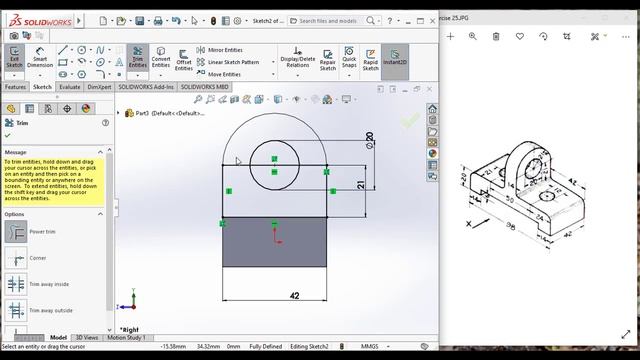Open FeatureManager design tree tab
Viewport: 640px width, 360px height.
[11, 109]
